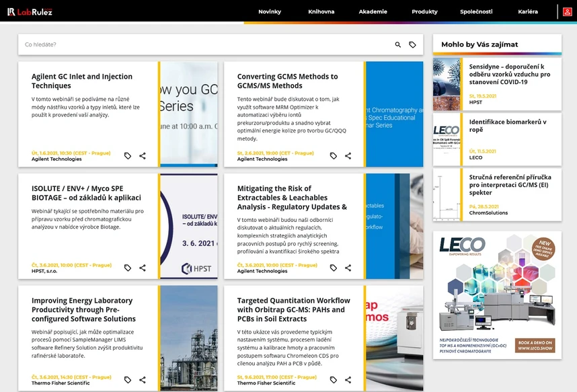577x392 pixels.
Task: Click 'Agilent Technologies' under Mitigating the Risk card
Action: pos(262,271)
